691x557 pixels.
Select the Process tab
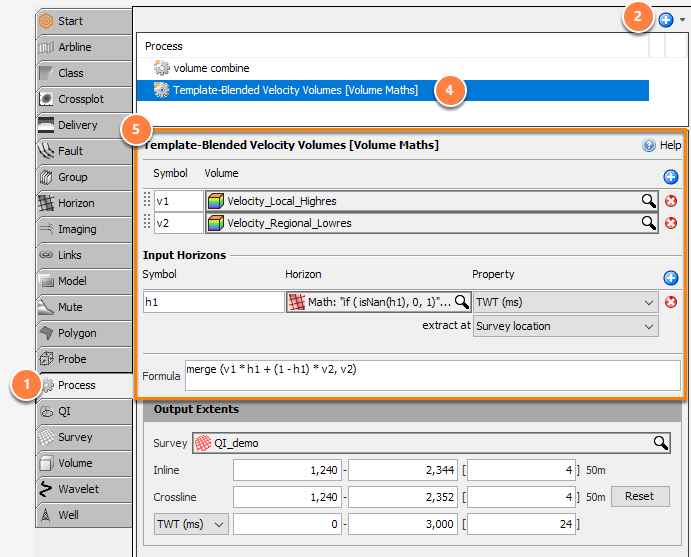point(85,385)
